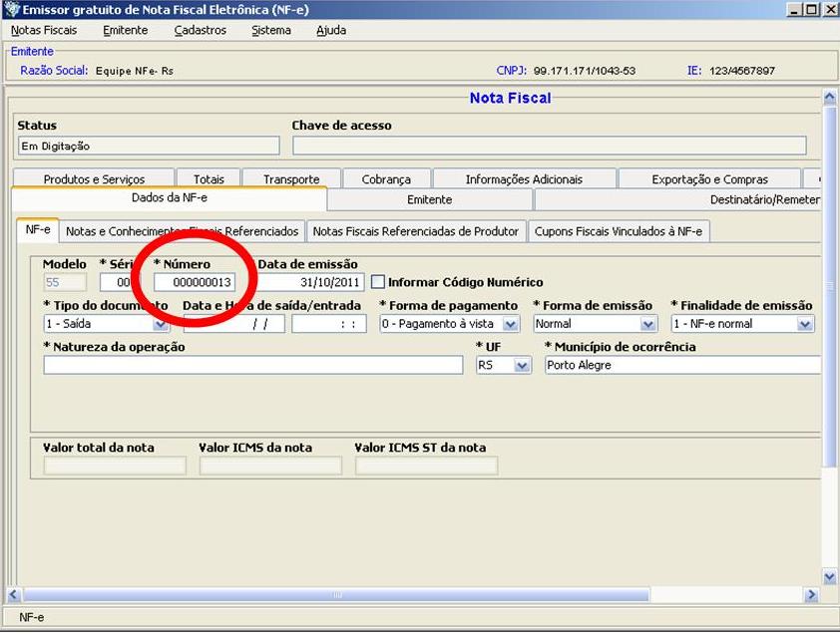The width and height of the screenshot is (840, 634).
Task: Select the Emitente tab beside Dados da NF-e
Action: tap(430, 199)
